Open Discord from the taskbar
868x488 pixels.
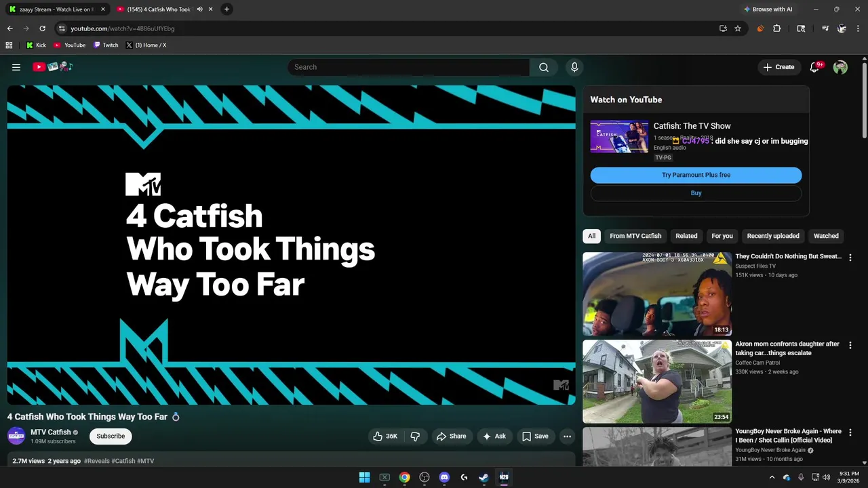point(444,477)
